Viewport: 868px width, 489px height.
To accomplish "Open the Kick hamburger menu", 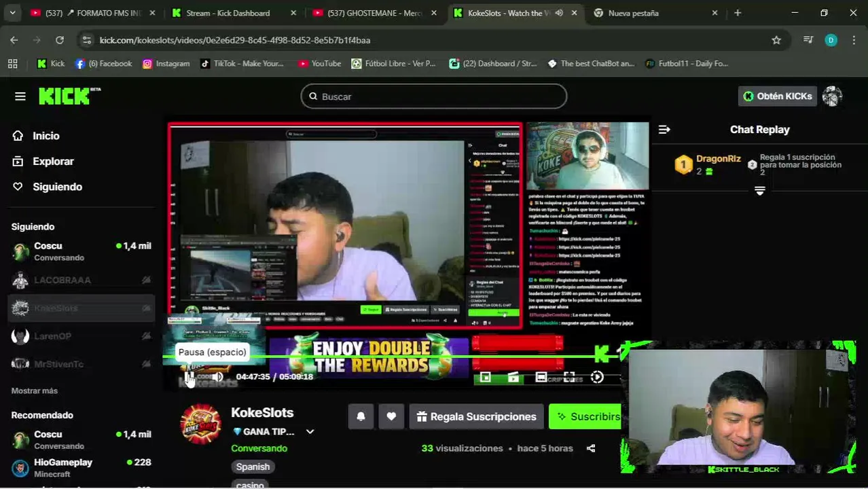I will [20, 96].
